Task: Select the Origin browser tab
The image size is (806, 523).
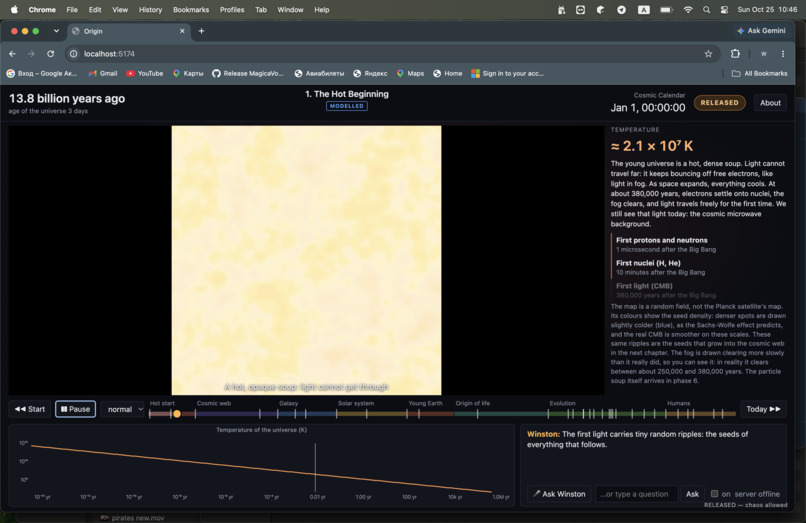Action: [x=129, y=31]
